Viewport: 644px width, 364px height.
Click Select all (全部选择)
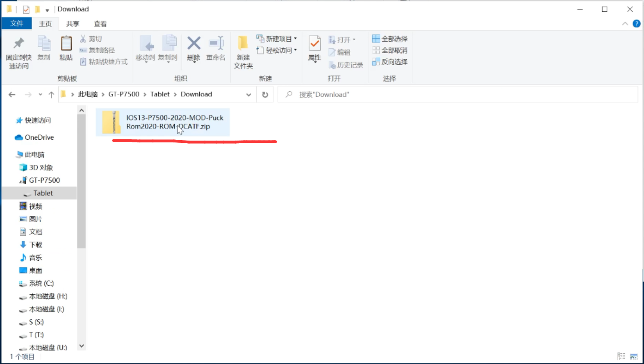click(390, 39)
